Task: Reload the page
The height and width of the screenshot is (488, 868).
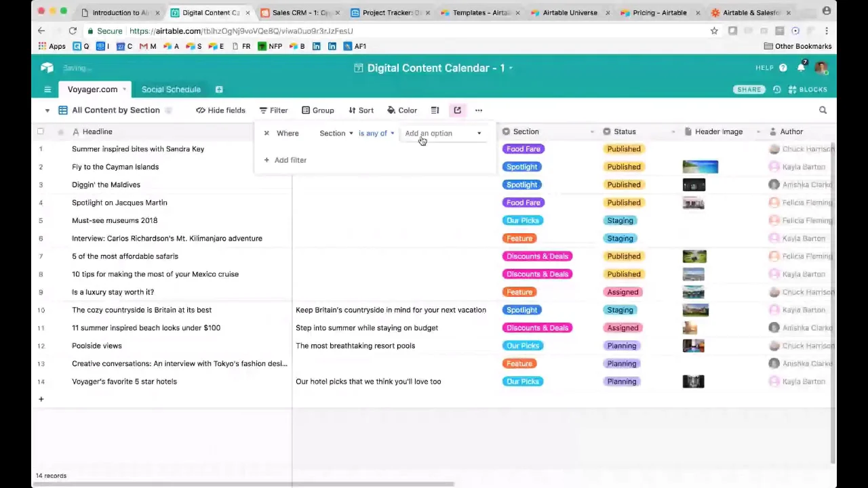Action: [x=73, y=31]
